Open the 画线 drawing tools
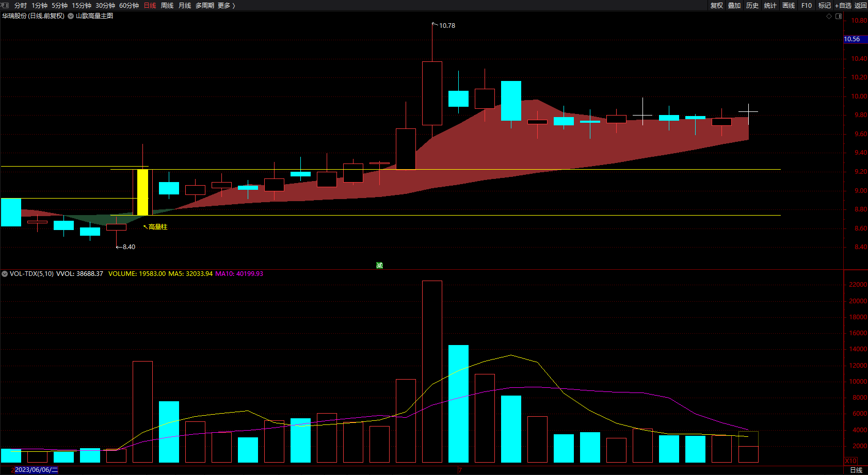This screenshot has width=868, height=475. pos(789,5)
